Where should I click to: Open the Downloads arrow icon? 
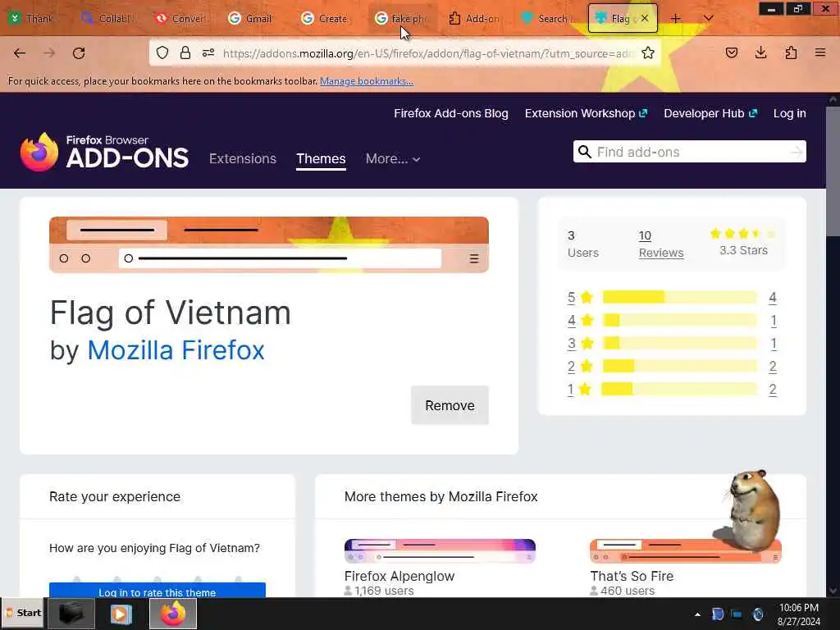point(760,52)
